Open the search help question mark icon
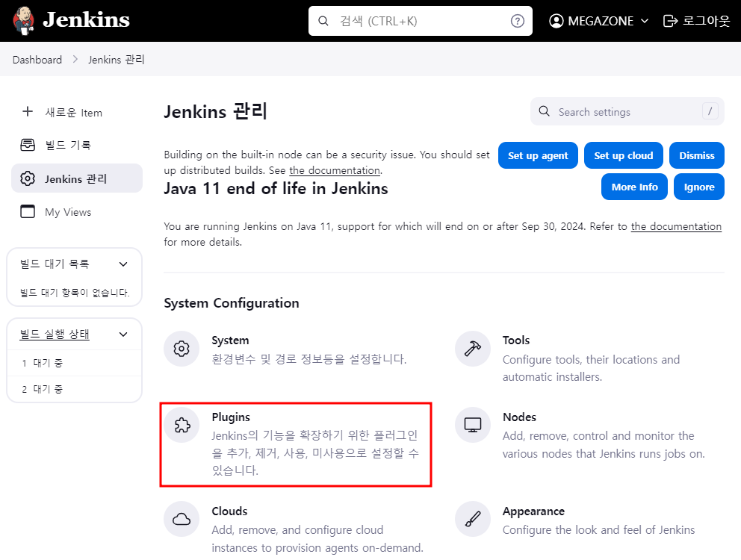741x560 pixels. tap(518, 21)
